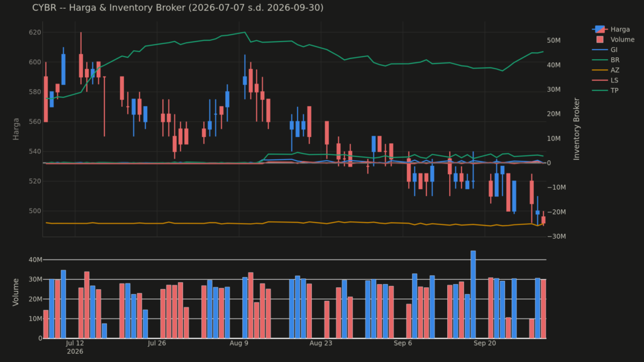The image size is (644, 362).
Task: Click the tallest blue volume bar above 40M
Action: pos(473,295)
